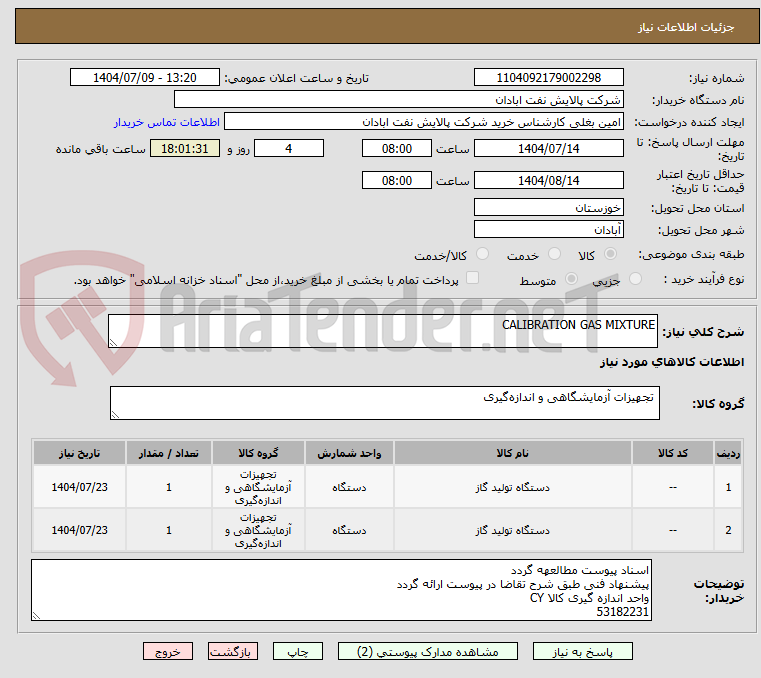Click the شماره نیاز number field

tap(548, 78)
